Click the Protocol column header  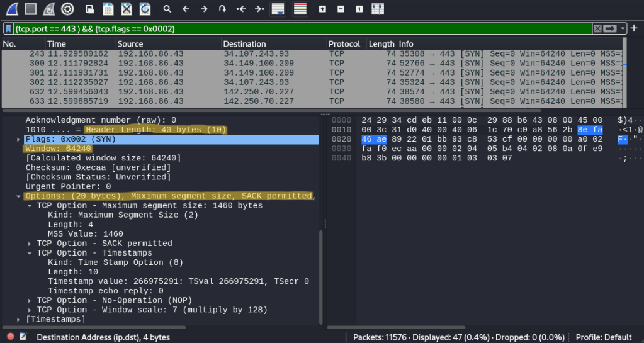click(344, 44)
